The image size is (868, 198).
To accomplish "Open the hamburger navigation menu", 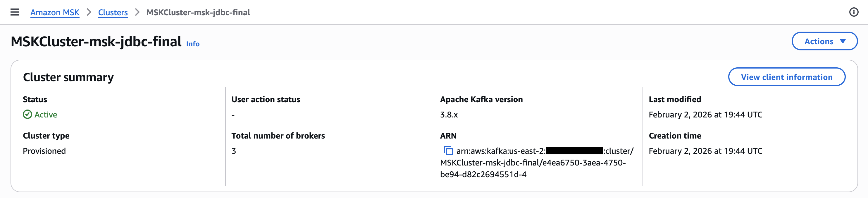I will click(15, 13).
